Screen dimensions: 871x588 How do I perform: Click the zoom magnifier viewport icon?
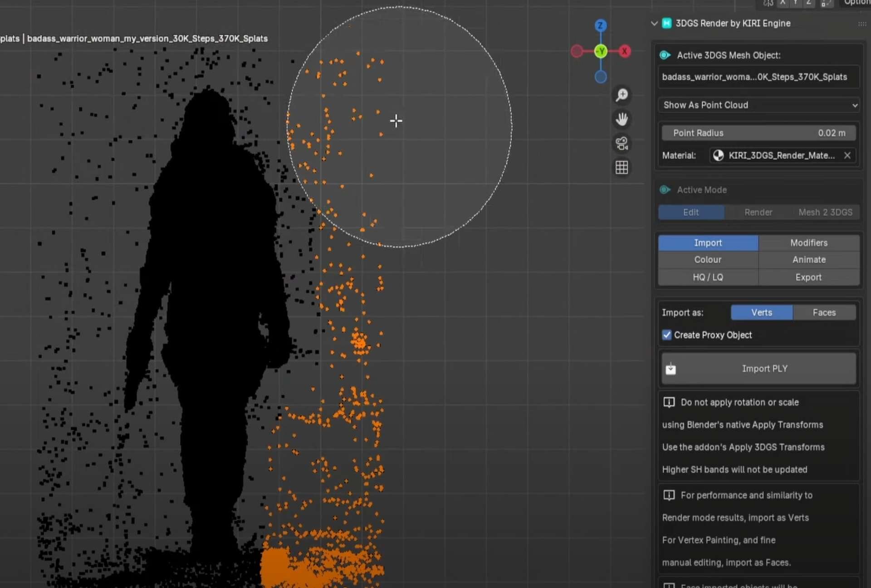coord(621,95)
